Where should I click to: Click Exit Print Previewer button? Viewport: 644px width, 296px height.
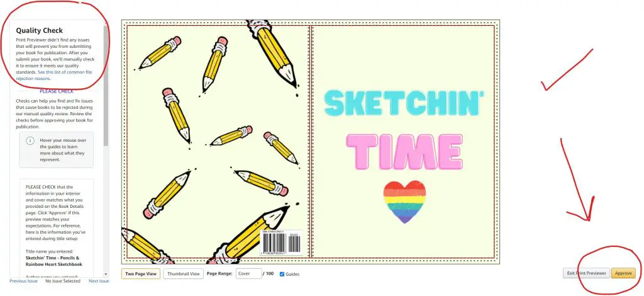click(587, 273)
